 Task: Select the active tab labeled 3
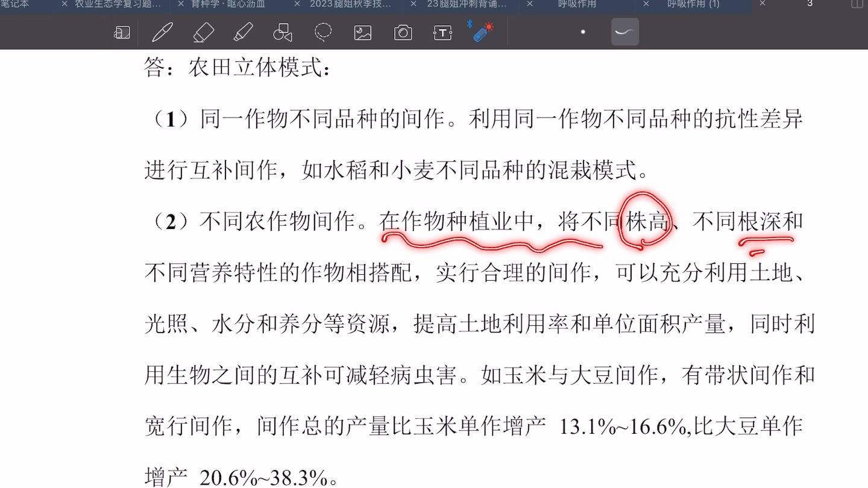pyautogui.click(x=810, y=4)
